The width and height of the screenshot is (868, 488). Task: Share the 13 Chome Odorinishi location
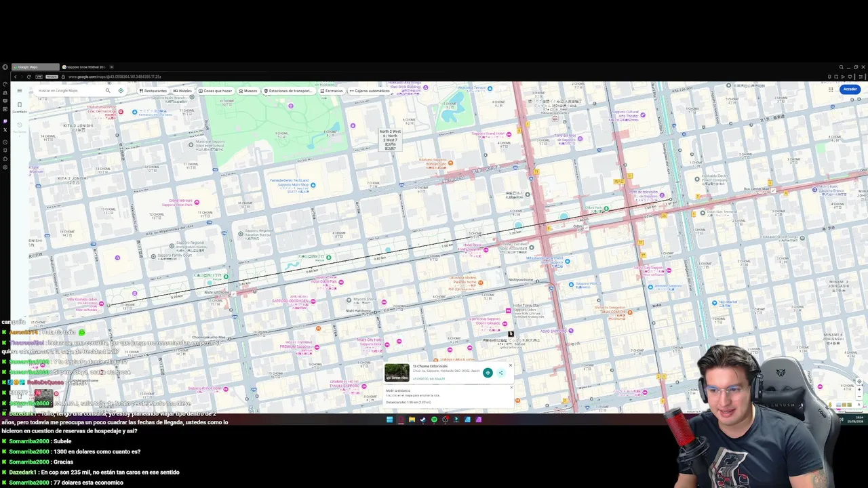[x=501, y=373]
